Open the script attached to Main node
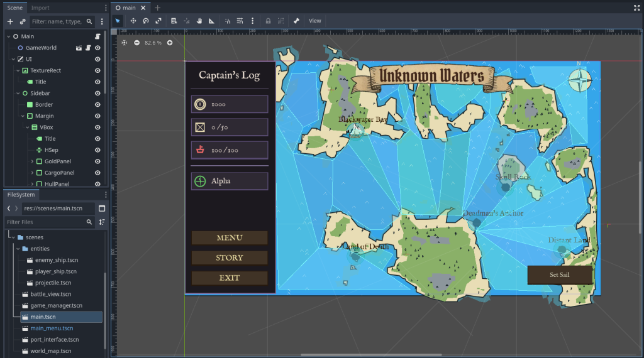The height and width of the screenshot is (358, 644). click(97, 36)
